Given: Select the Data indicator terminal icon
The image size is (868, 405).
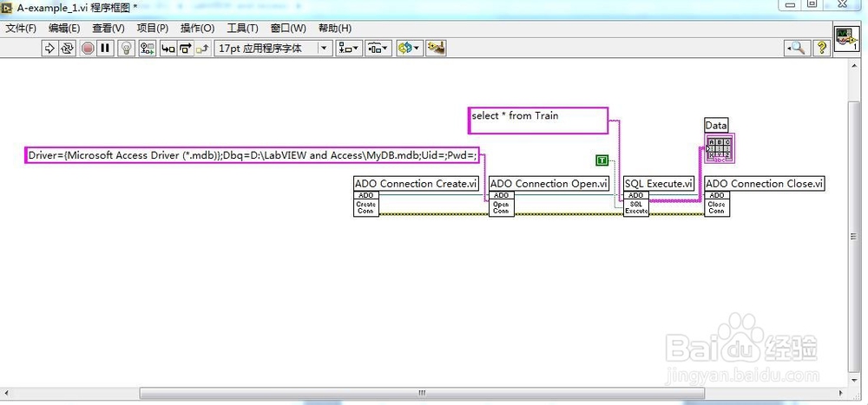Looking at the screenshot, I should (719, 149).
